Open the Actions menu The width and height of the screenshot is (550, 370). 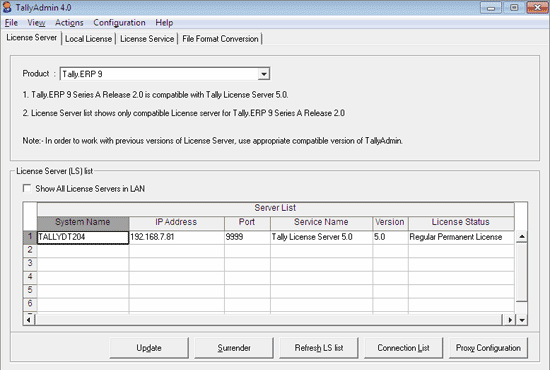point(69,23)
